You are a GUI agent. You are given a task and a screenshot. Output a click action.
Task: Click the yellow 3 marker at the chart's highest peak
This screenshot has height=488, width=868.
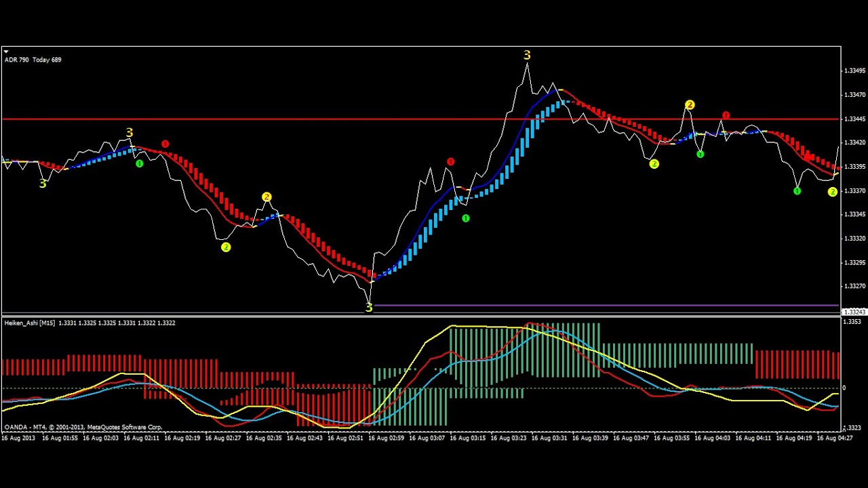(x=527, y=55)
